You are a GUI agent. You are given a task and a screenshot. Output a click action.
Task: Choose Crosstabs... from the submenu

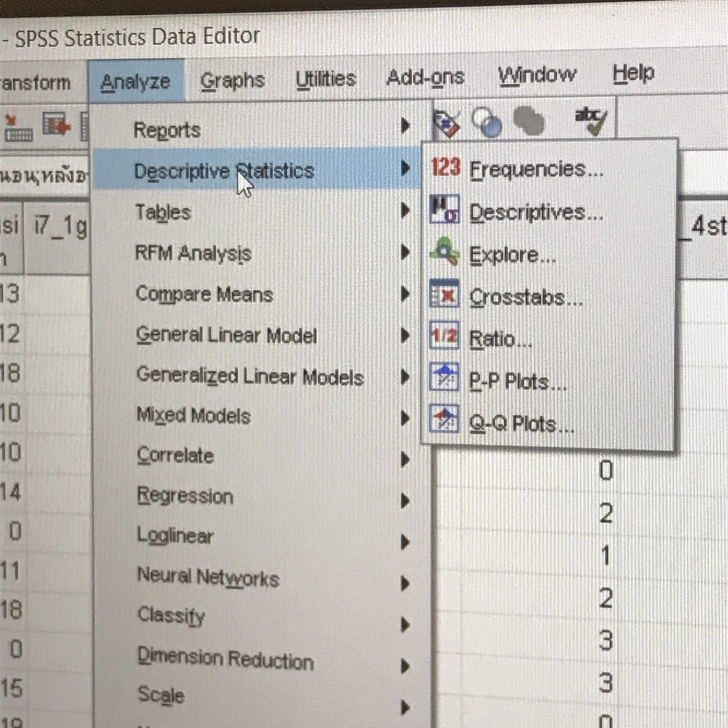[x=526, y=297]
